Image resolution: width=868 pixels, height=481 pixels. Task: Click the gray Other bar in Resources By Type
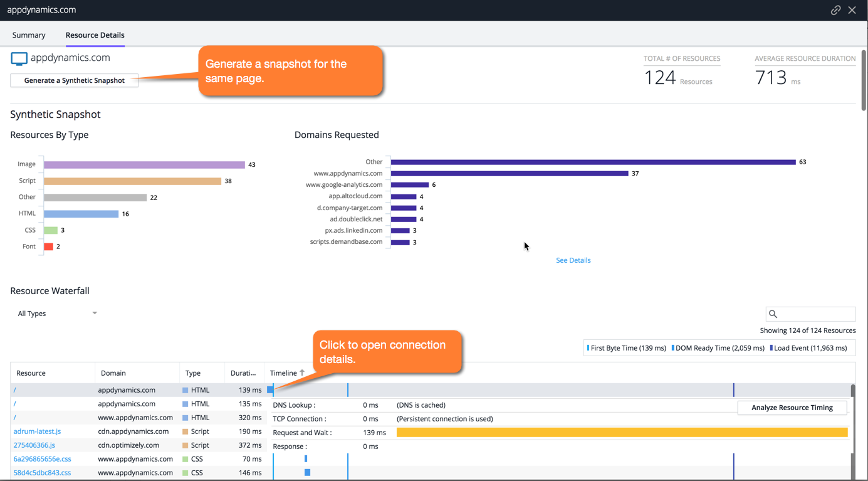tap(95, 198)
